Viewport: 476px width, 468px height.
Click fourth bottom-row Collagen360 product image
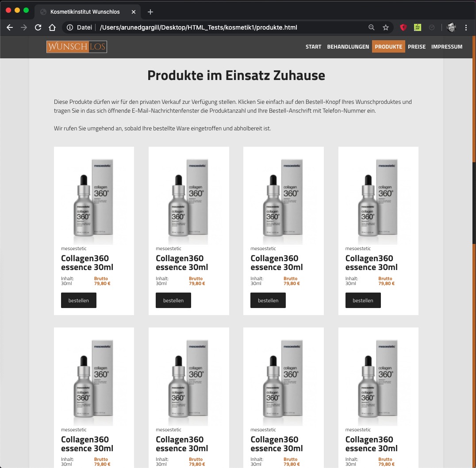[378, 382]
